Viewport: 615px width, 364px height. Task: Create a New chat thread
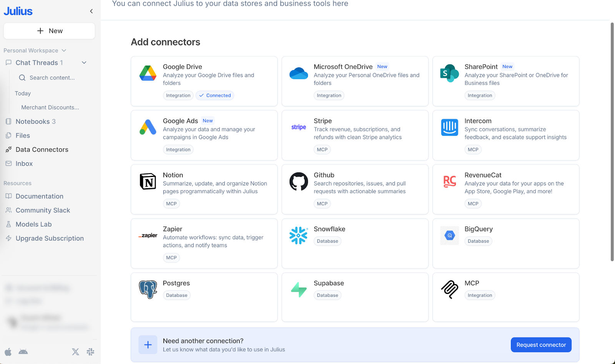pyautogui.click(x=49, y=31)
